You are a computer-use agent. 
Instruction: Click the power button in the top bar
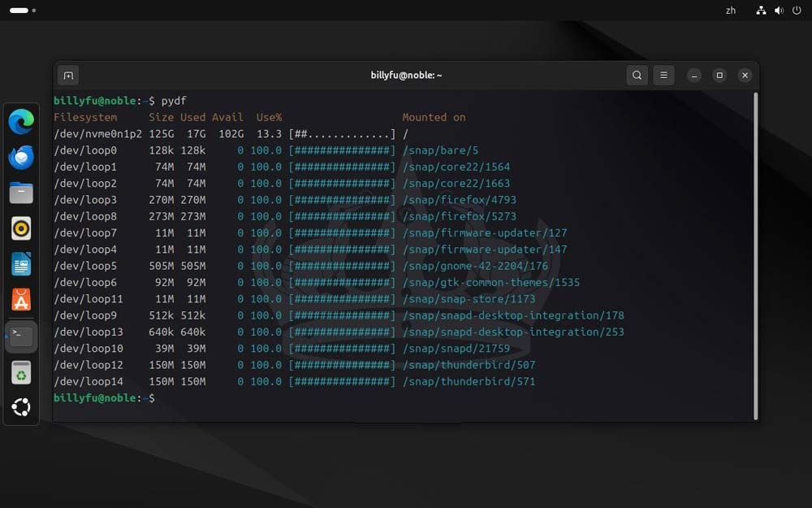pyautogui.click(x=797, y=11)
